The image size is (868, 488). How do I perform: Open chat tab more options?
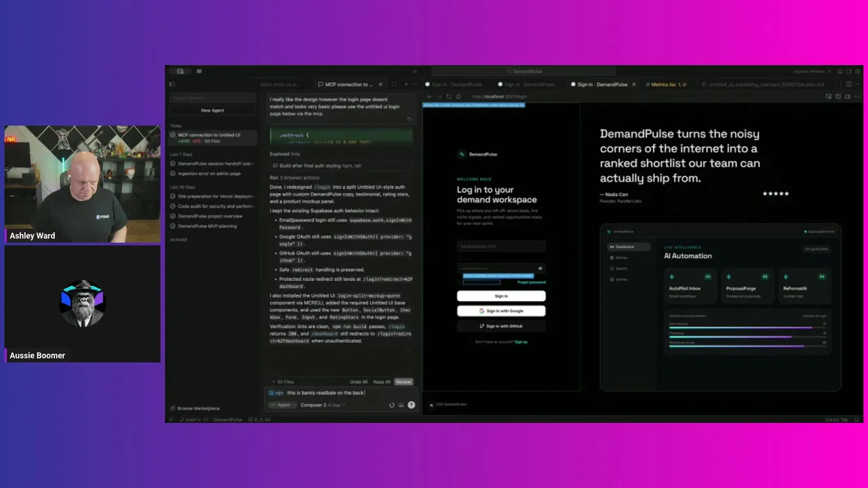416,85
